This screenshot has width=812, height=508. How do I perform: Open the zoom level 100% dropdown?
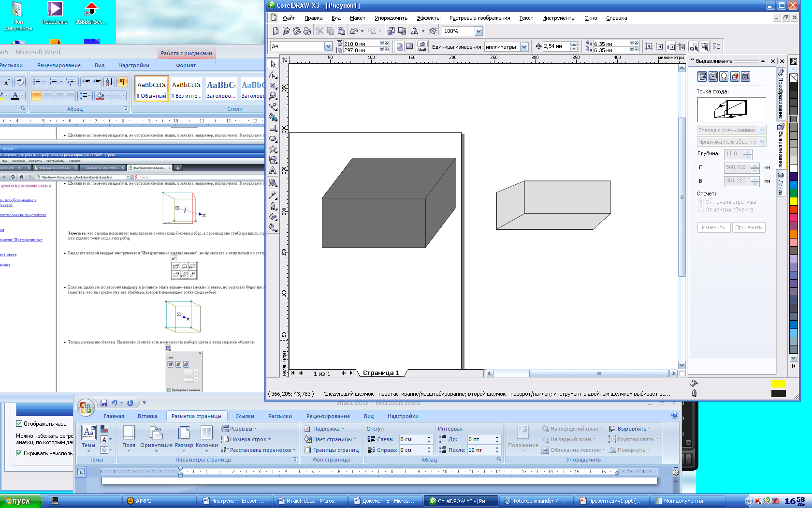pos(478,31)
